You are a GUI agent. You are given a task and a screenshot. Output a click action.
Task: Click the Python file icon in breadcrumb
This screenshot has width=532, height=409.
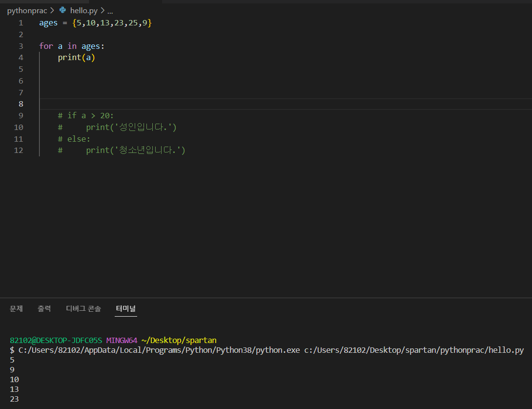pos(63,10)
